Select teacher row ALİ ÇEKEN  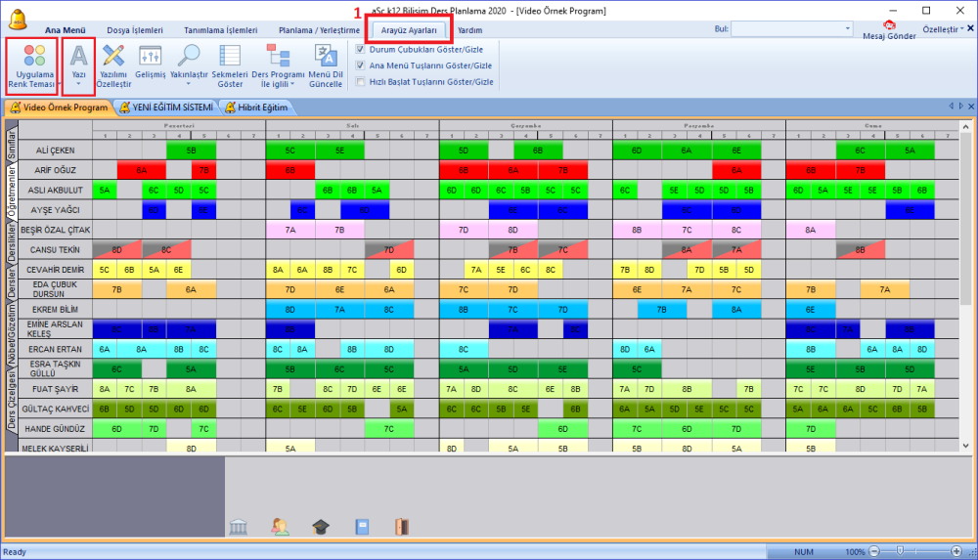[55, 151]
